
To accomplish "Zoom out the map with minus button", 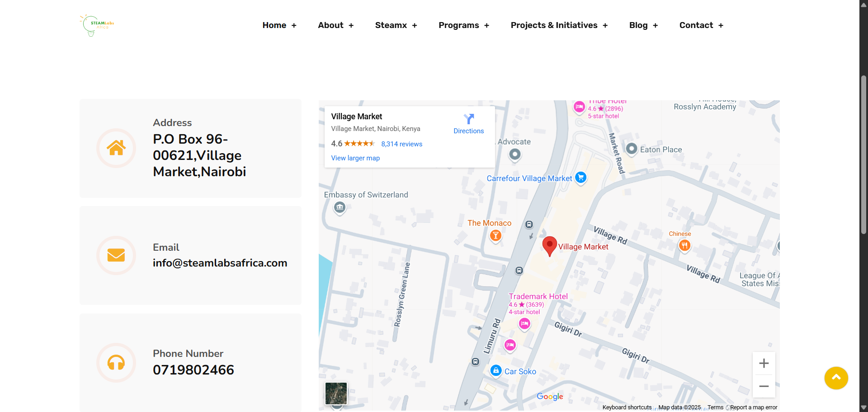I will pos(764,386).
